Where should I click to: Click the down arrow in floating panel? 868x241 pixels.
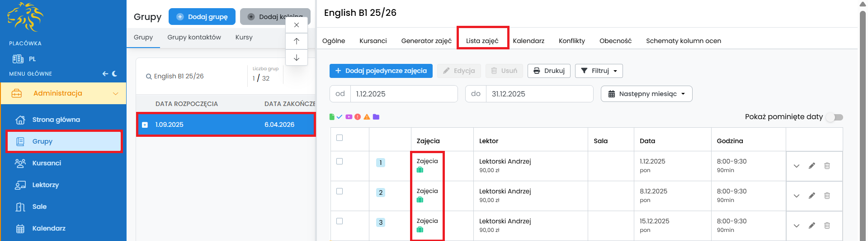tap(297, 58)
